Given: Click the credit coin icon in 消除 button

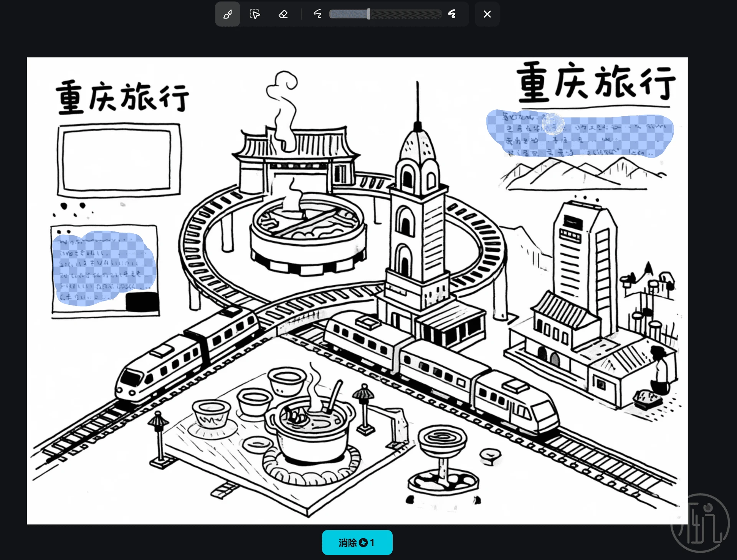Looking at the screenshot, I should pos(363,543).
